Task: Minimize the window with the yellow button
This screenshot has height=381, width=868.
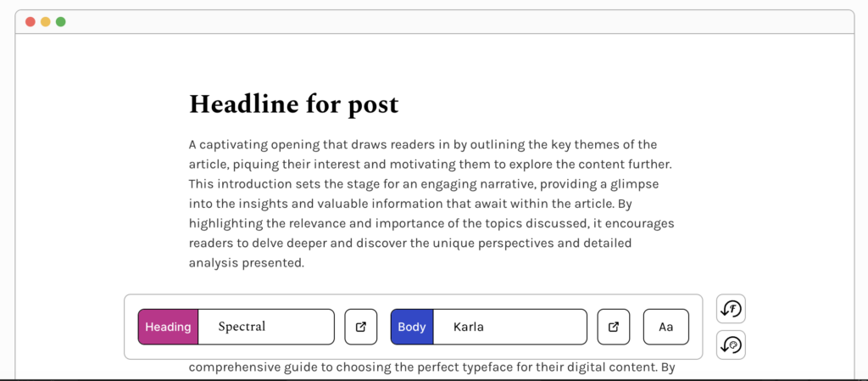Action: [46, 21]
